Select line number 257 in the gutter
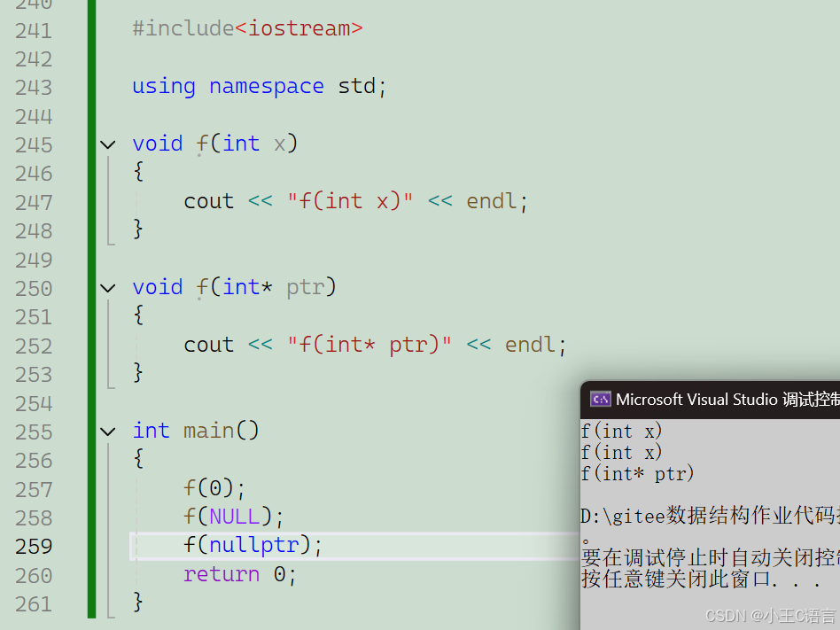Viewport: 840px width, 630px height. pos(34,490)
